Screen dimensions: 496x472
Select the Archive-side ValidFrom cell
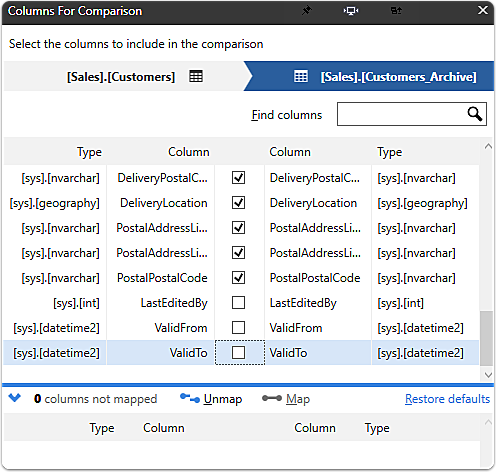pos(318,328)
